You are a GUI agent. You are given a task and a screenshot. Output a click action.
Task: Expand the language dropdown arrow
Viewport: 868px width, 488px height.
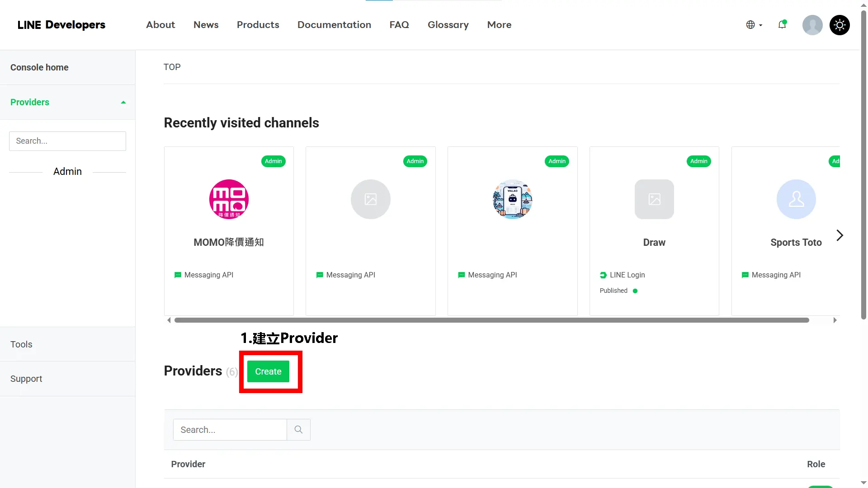tap(760, 25)
